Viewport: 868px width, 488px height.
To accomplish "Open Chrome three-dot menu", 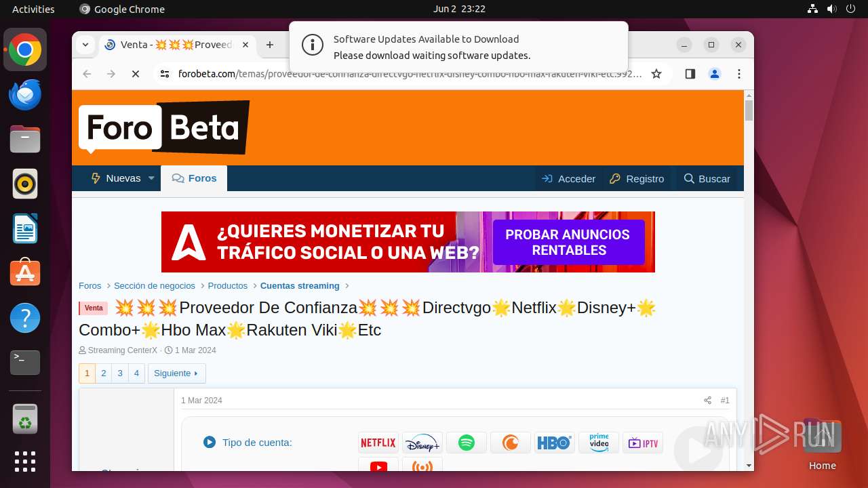I will pyautogui.click(x=739, y=74).
